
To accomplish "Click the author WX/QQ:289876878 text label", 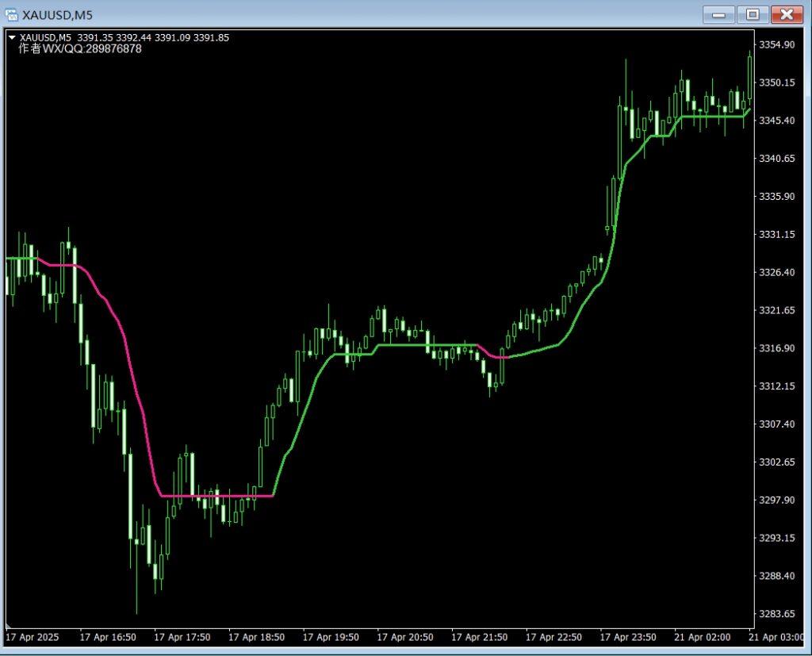I will coord(80,49).
